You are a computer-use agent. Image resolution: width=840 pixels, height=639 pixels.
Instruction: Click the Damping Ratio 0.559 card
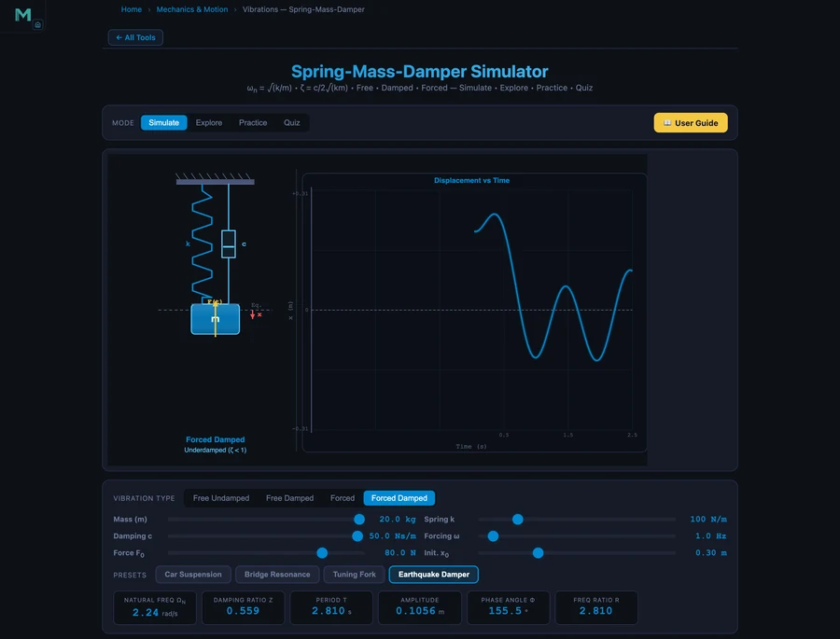click(244, 607)
